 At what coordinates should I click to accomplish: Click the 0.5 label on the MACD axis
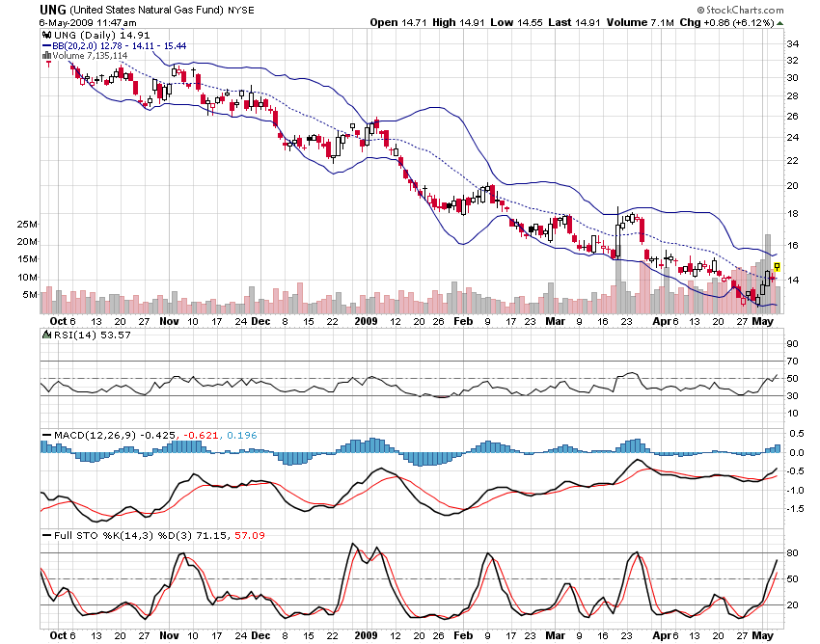tap(797, 433)
